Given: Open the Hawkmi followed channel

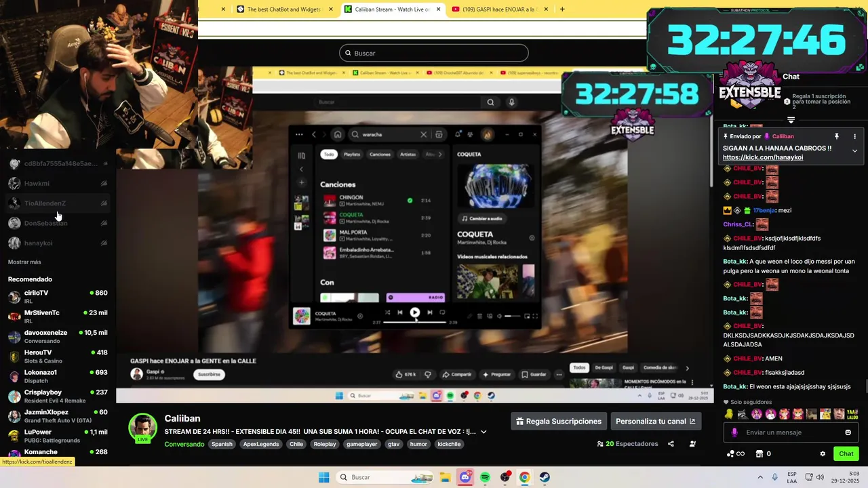Looking at the screenshot, I should coord(58,184).
